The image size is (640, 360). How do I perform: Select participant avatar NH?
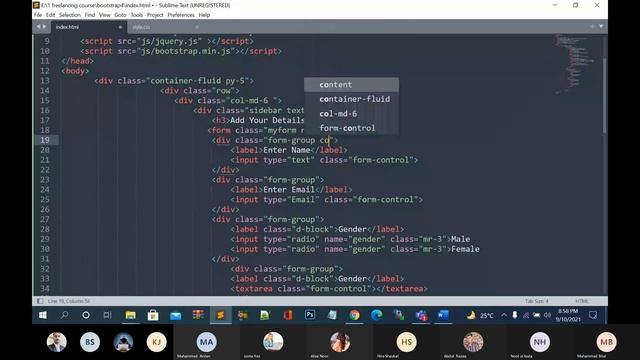540,342
